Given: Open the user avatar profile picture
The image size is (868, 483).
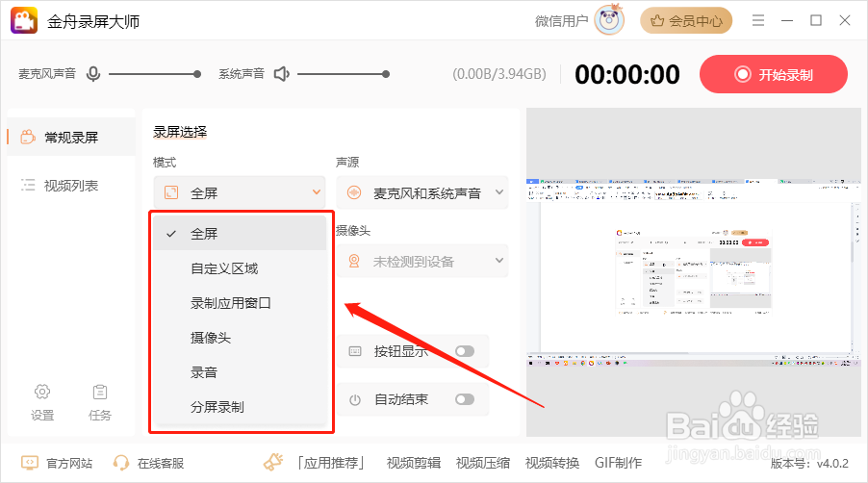Looking at the screenshot, I should 609,20.
